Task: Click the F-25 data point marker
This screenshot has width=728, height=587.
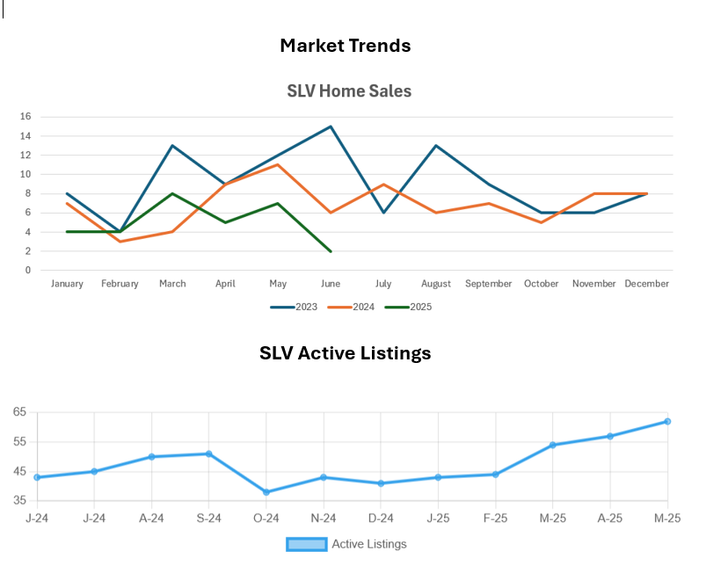Action: 495,475
